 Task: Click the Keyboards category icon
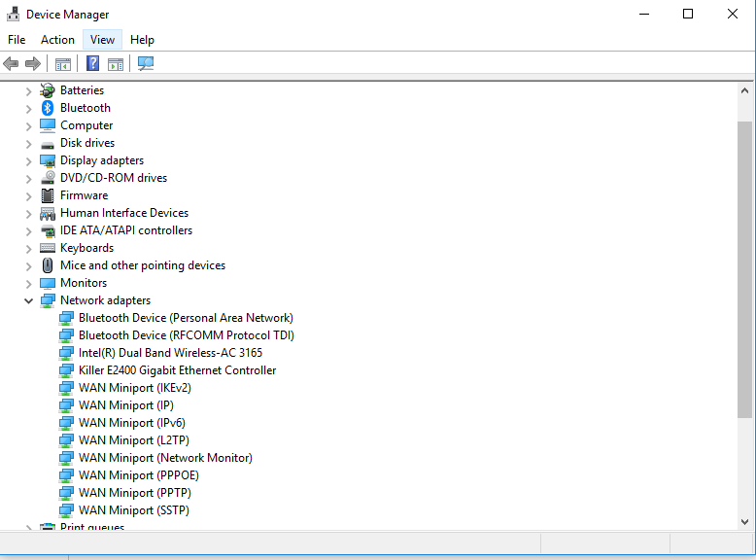point(48,248)
